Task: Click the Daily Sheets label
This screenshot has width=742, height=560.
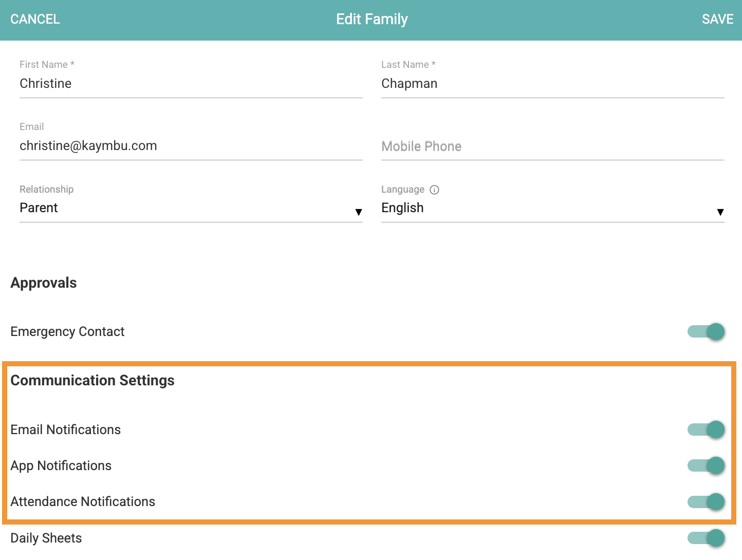Action: tap(46, 538)
